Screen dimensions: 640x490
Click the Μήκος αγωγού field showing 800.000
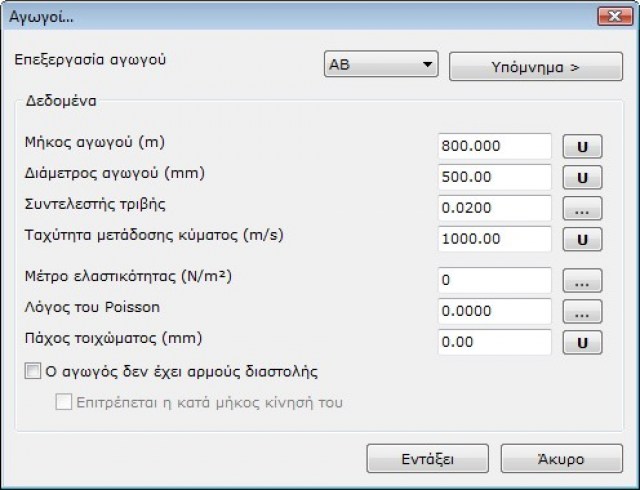(x=494, y=146)
